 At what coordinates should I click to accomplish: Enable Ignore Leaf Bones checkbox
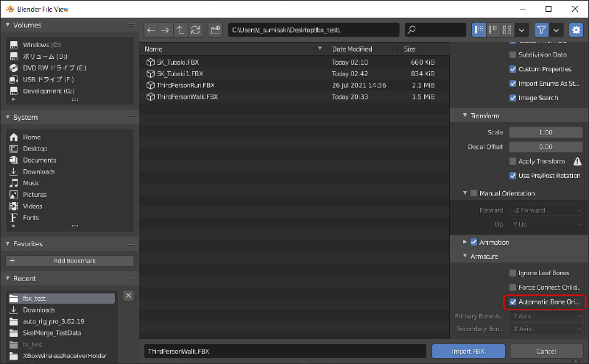pos(512,273)
